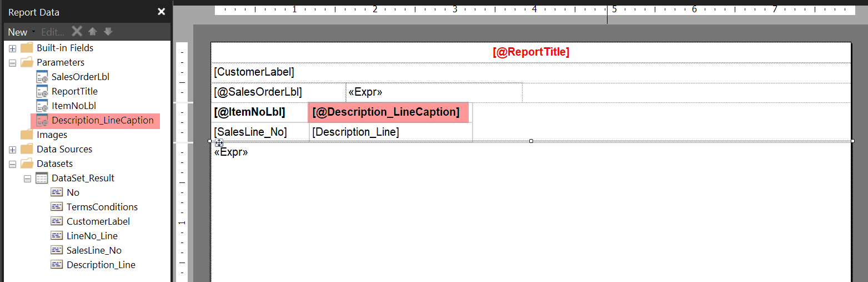
Task: Click the DataSet_Result table icon
Action: pos(42,178)
